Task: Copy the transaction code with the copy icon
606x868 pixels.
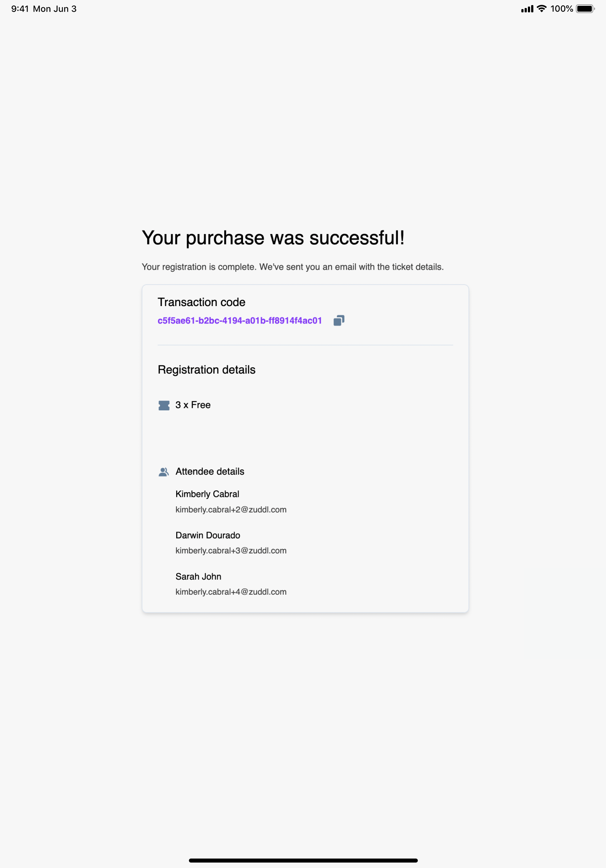Action: (339, 321)
